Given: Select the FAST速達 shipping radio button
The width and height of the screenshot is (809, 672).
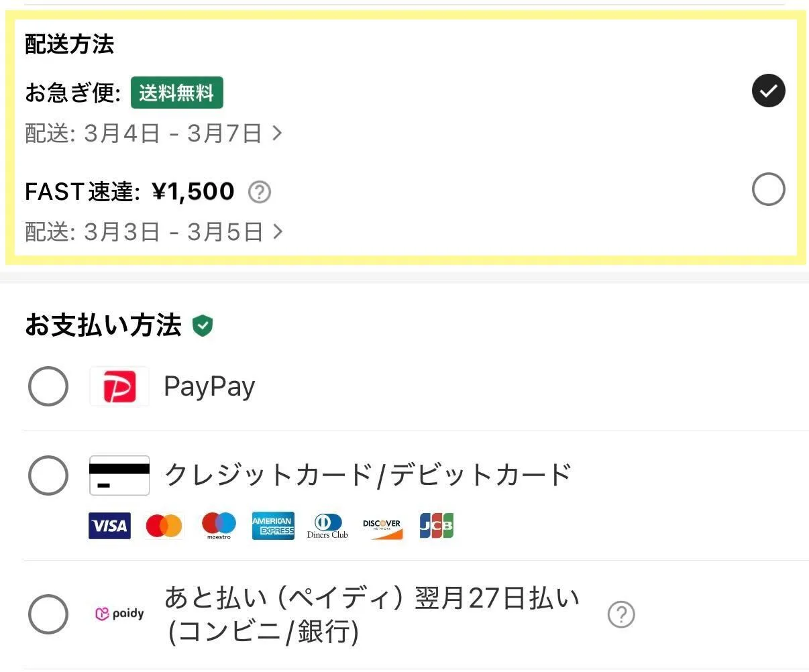Looking at the screenshot, I should [x=769, y=190].
